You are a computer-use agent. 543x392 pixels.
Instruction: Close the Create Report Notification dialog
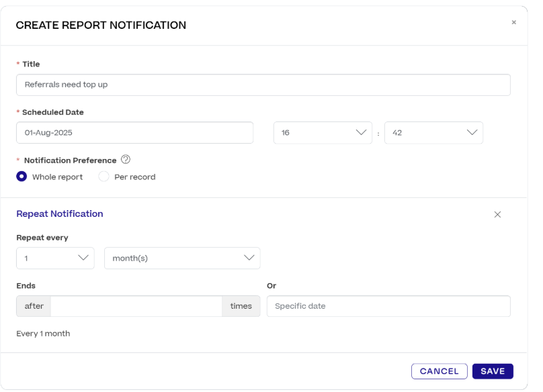(514, 22)
